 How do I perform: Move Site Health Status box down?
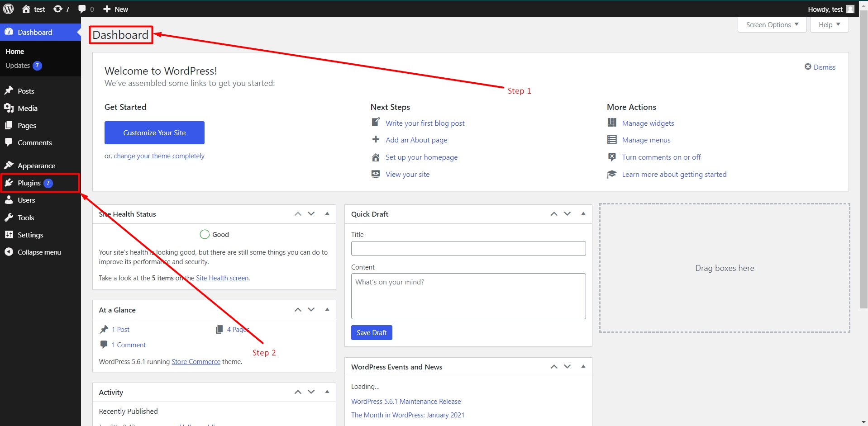click(x=311, y=214)
